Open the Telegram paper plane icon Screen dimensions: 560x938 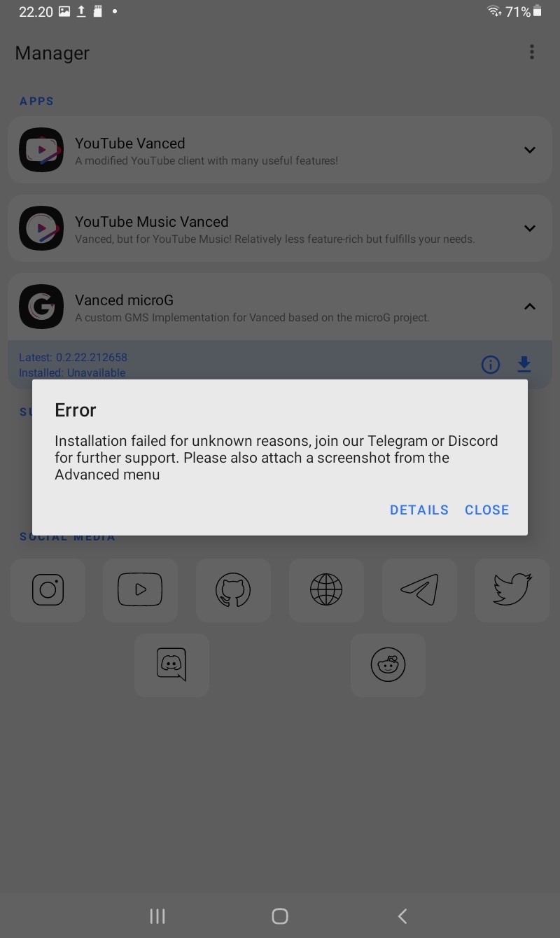[419, 590]
